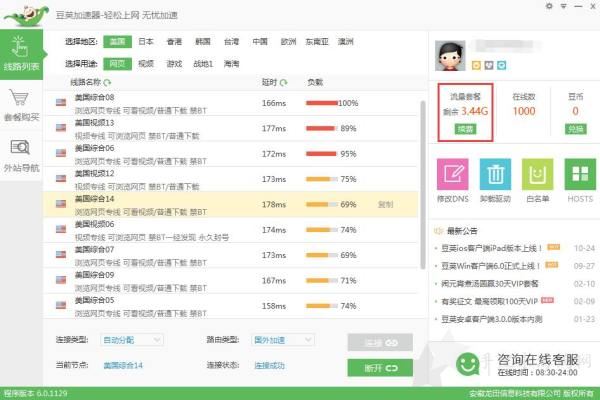Viewport: 600px width, 400px height.
Task: Open the HOSTS tool tile
Action: 580,180
